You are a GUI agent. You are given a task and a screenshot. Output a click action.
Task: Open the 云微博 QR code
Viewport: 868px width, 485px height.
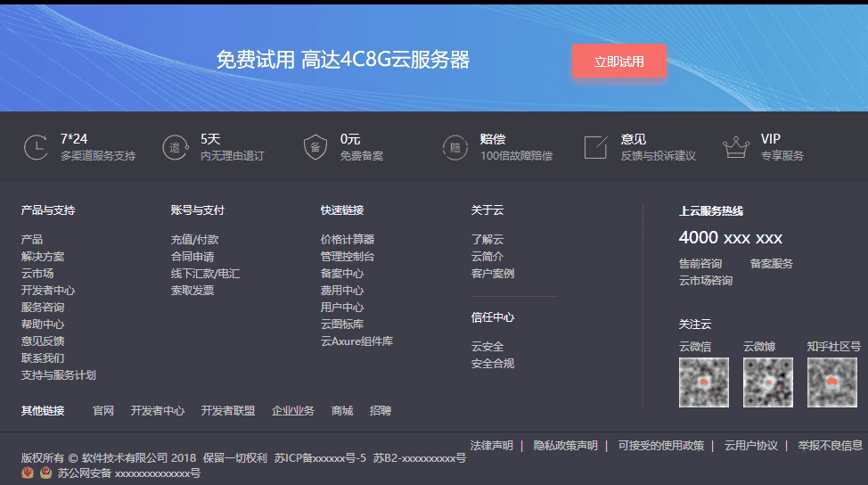click(768, 382)
